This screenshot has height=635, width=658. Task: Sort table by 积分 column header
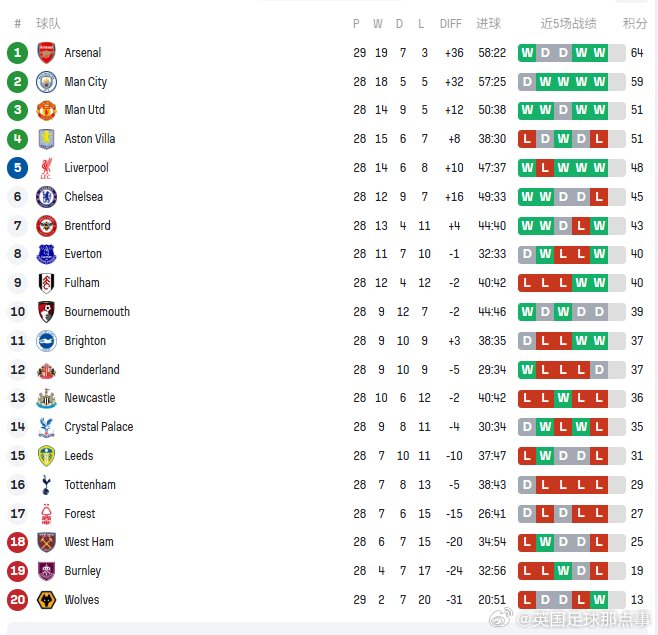tap(635, 23)
